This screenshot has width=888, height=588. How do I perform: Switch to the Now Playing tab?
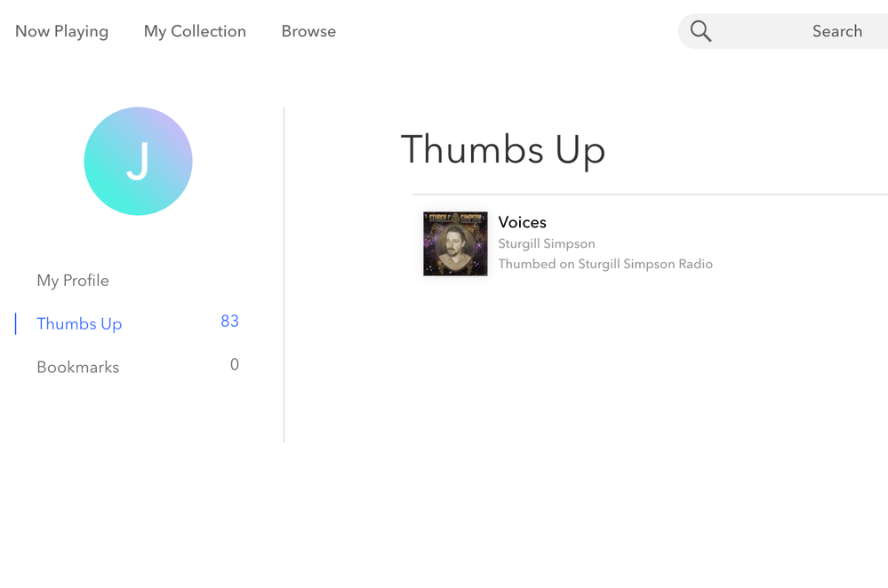(61, 31)
